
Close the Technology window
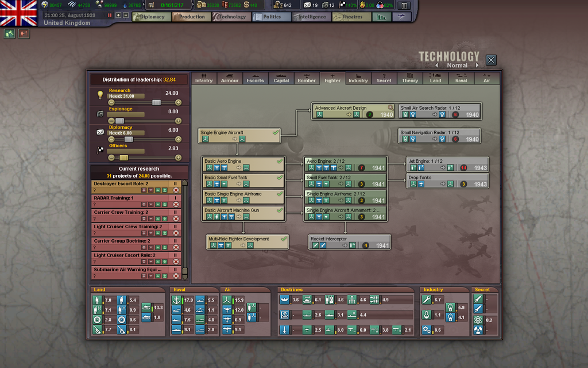(x=491, y=60)
